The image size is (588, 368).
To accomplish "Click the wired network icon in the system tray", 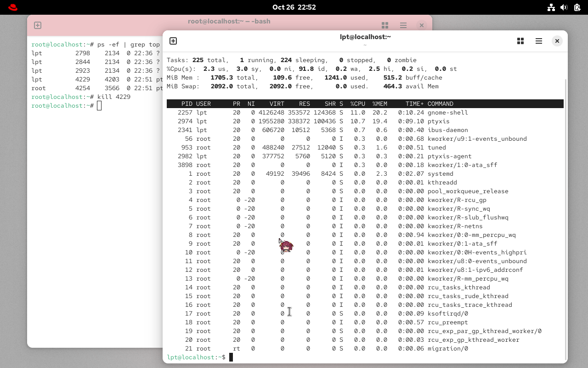I will click(551, 7).
